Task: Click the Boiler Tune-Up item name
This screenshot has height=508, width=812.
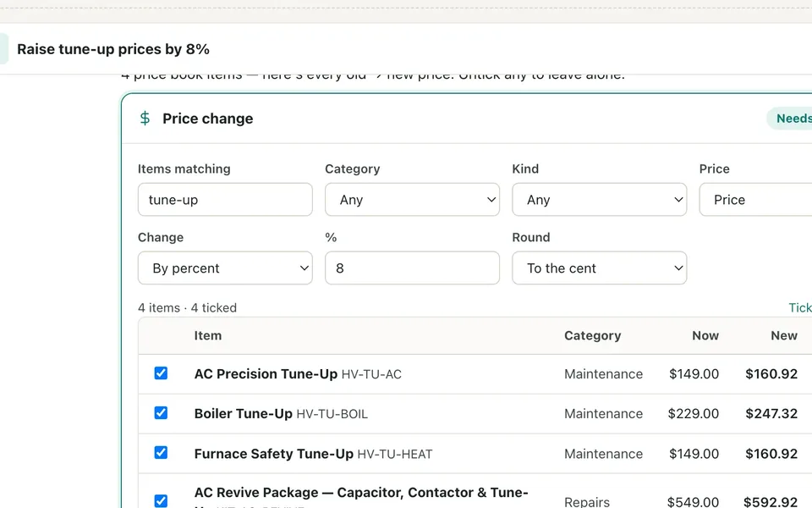Action: pyautogui.click(x=244, y=414)
